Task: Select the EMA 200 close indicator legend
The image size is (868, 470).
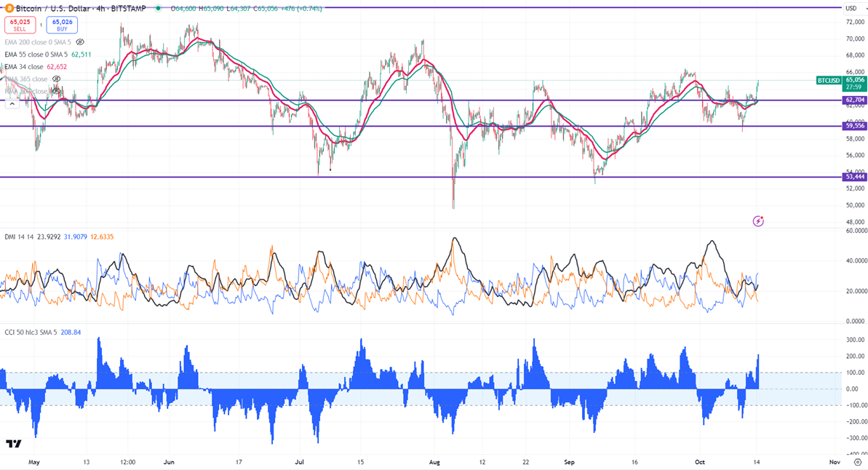Action: point(38,42)
